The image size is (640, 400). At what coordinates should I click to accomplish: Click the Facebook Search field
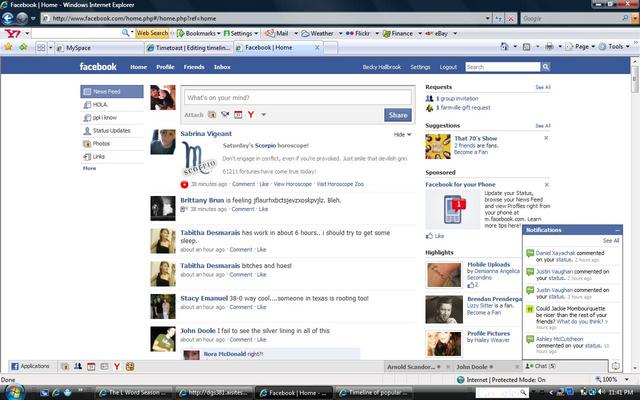[x=503, y=67]
